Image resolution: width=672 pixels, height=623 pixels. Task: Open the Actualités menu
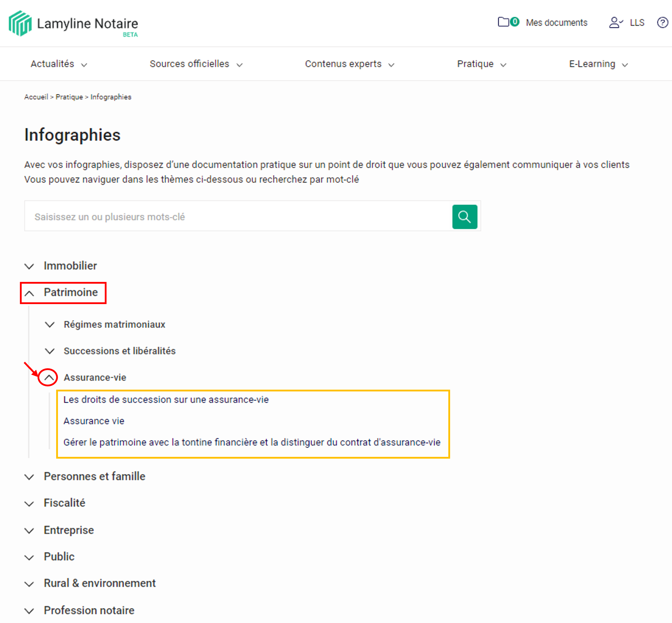(59, 64)
